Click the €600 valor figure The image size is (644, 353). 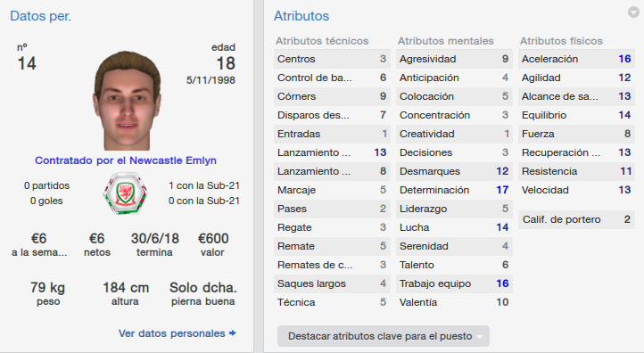point(213,239)
